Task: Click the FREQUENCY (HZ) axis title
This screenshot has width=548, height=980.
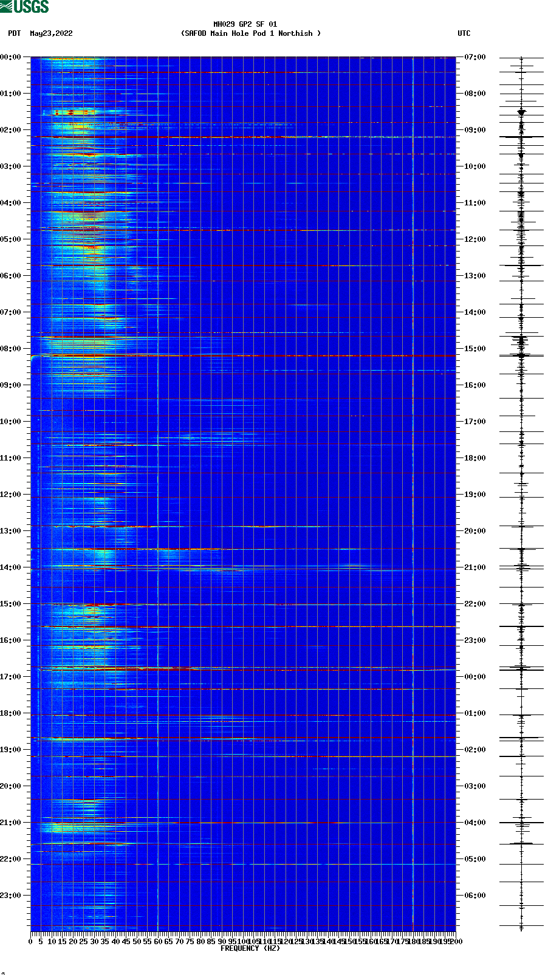Action: coord(250,948)
